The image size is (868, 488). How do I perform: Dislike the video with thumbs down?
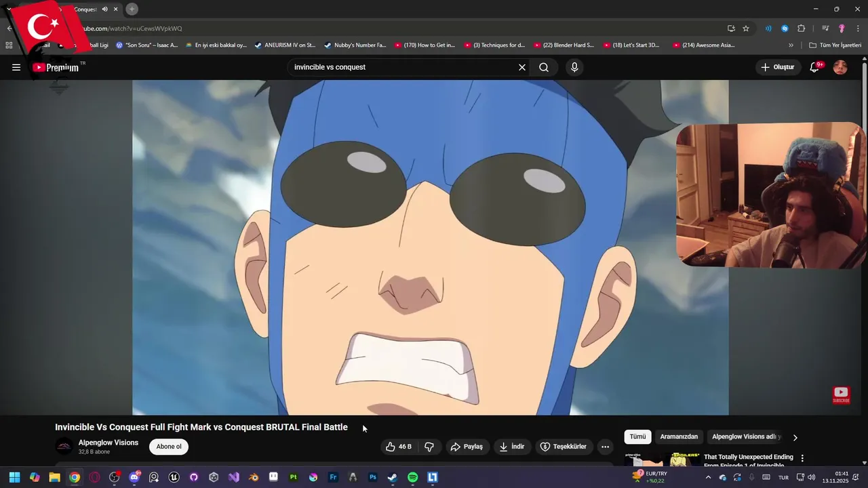[x=429, y=447]
